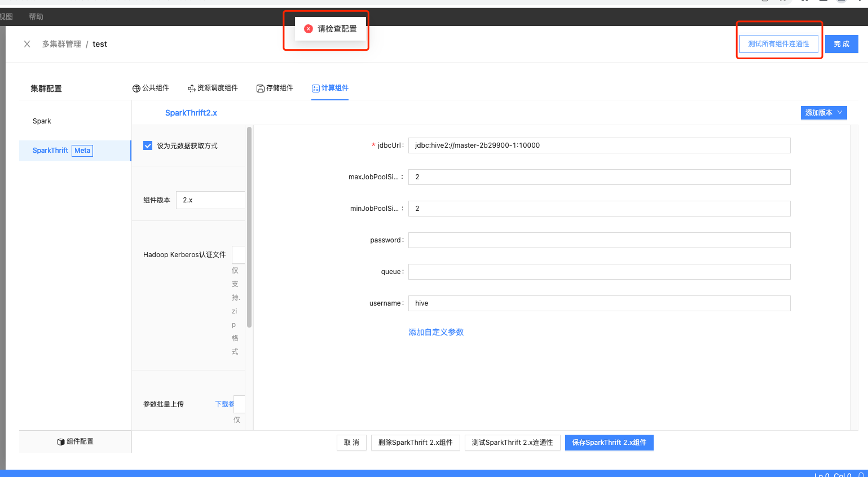This screenshot has width=868, height=477.
Task: Click the test breadcrumb text
Action: pyautogui.click(x=100, y=44)
